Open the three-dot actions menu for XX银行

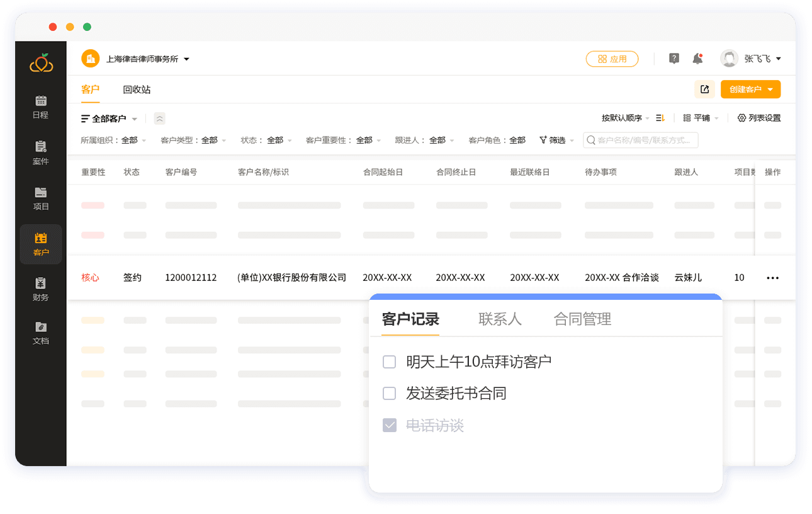(x=773, y=278)
